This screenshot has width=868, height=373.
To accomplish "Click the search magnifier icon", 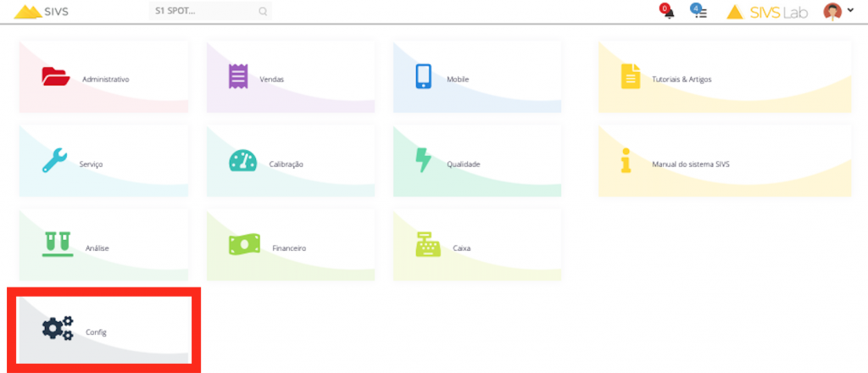I will click(x=263, y=12).
